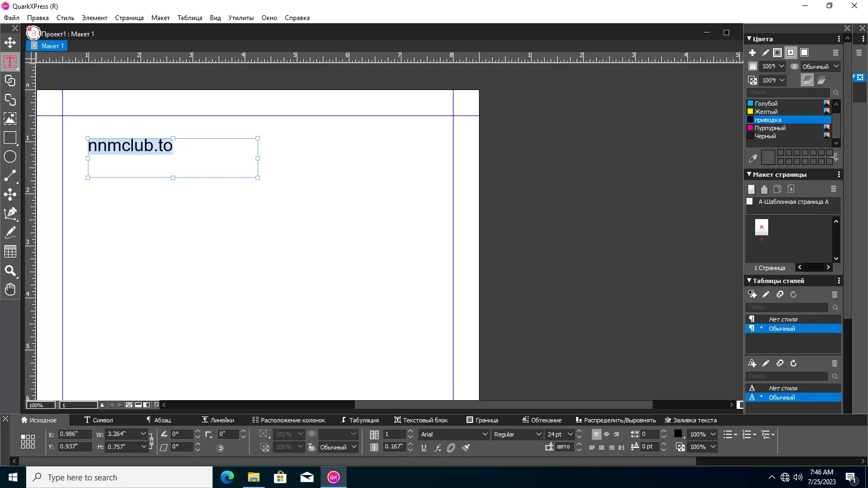Choose the Обычный character style

coord(793,397)
